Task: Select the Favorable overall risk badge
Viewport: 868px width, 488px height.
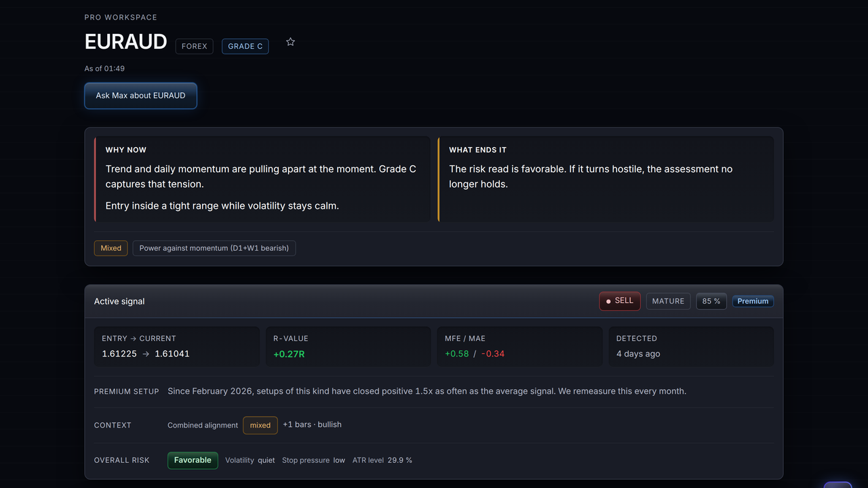Action: click(193, 460)
